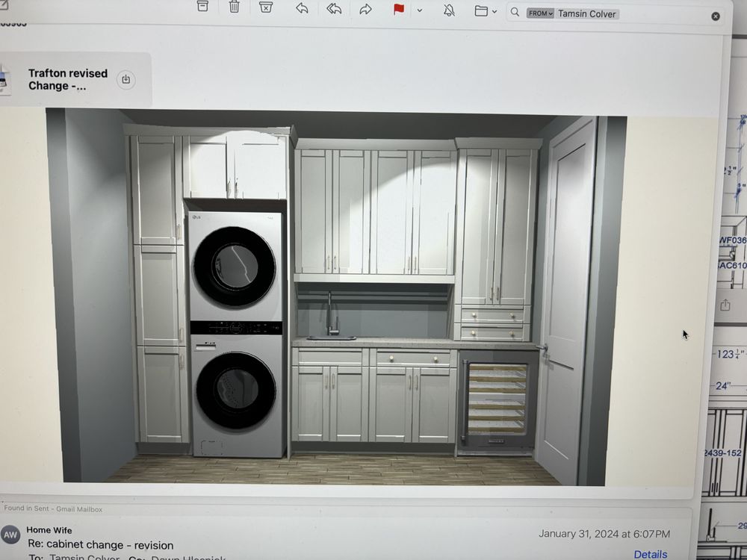The height and width of the screenshot is (560, 747).
Task: Click the AW sender avatar
Action: pyautogui.click(x=10, y=535)
